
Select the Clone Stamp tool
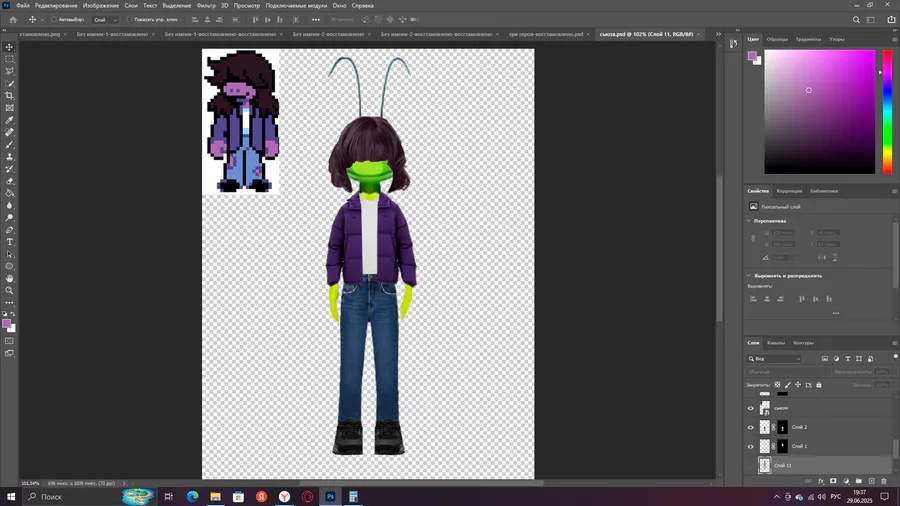[x=9, y=157]
